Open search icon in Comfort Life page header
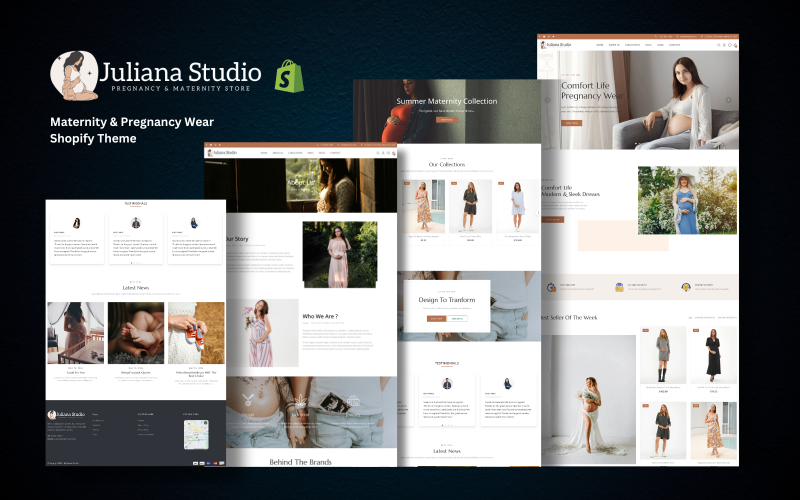The image size is (800, 500). (x=718, y=45)
